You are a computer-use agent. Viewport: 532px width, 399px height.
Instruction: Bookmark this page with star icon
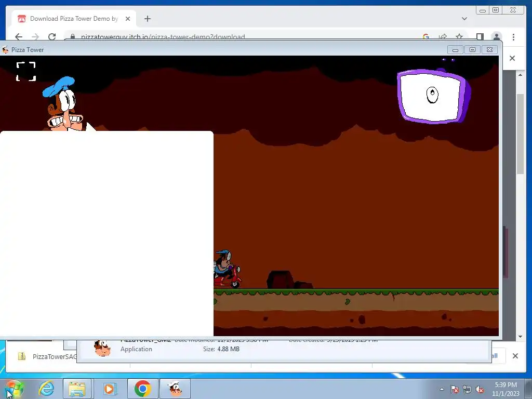tap(459, 37)
